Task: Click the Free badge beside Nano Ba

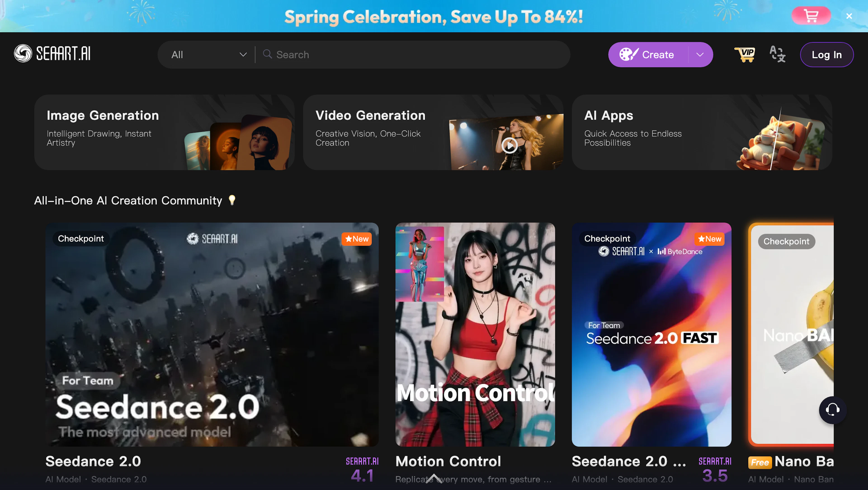Action: (x=760, y=462)
